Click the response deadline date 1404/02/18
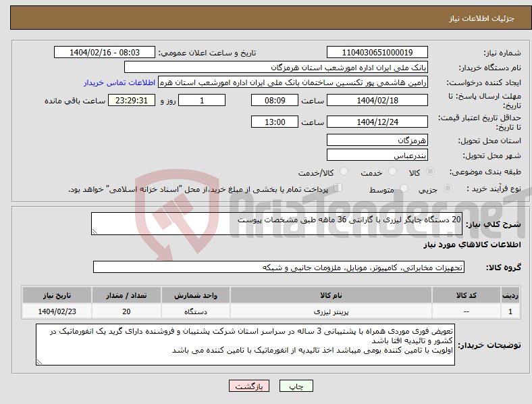 (377, 101)
